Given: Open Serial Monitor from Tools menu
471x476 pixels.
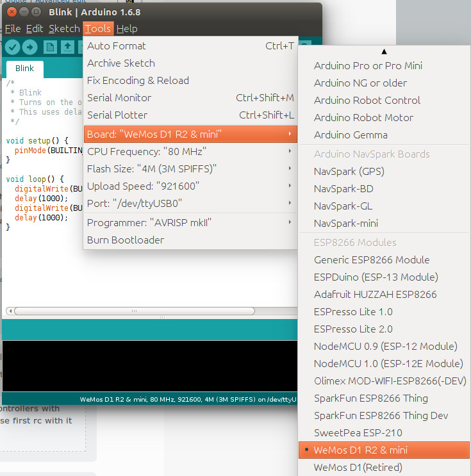Looking at the screenshot, I should (x=190, y=98).
